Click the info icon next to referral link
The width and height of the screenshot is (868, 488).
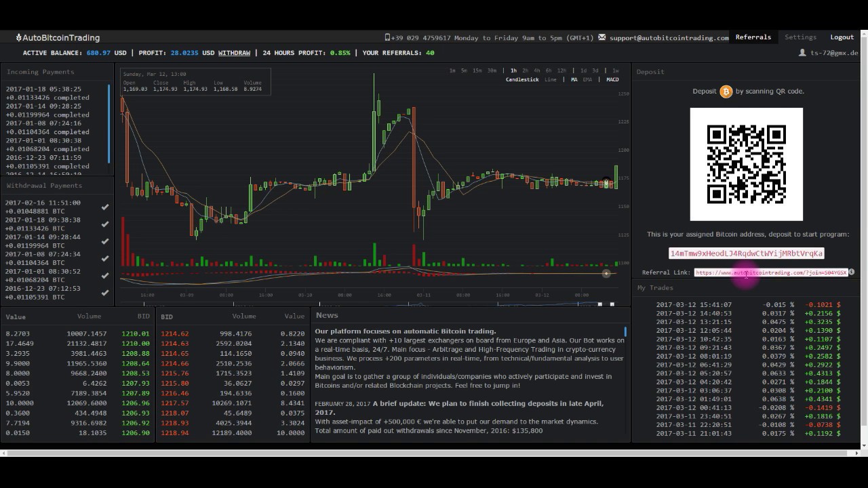pos(852,272)
